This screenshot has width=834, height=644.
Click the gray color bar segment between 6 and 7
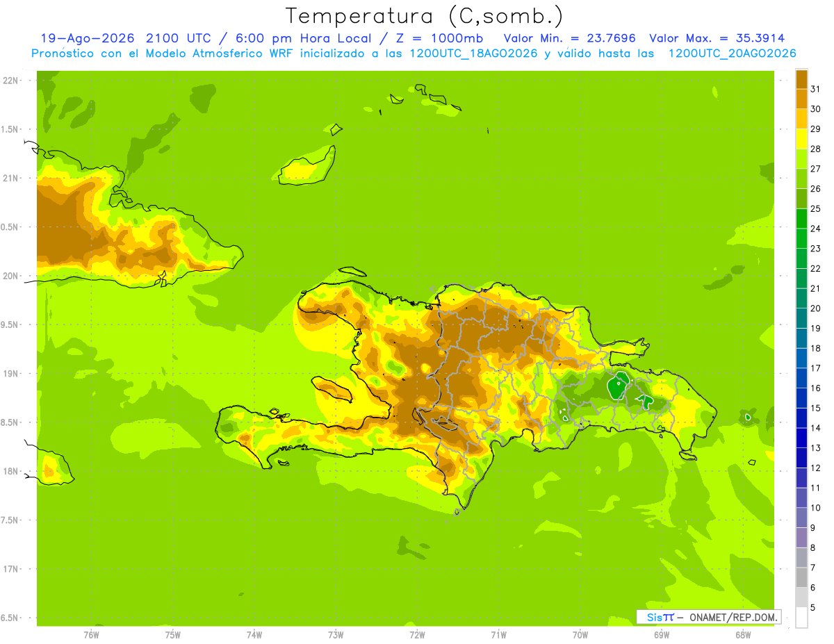point(801,577)
